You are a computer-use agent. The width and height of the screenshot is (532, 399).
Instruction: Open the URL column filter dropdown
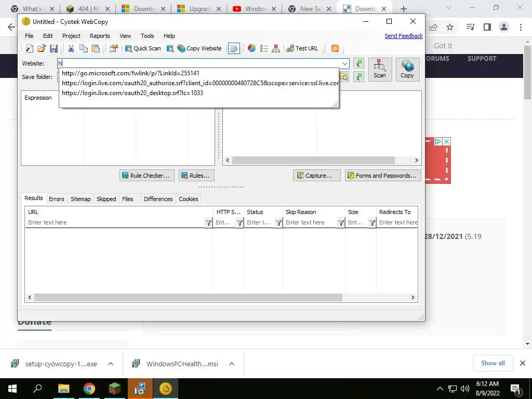(x=208, y=223)
